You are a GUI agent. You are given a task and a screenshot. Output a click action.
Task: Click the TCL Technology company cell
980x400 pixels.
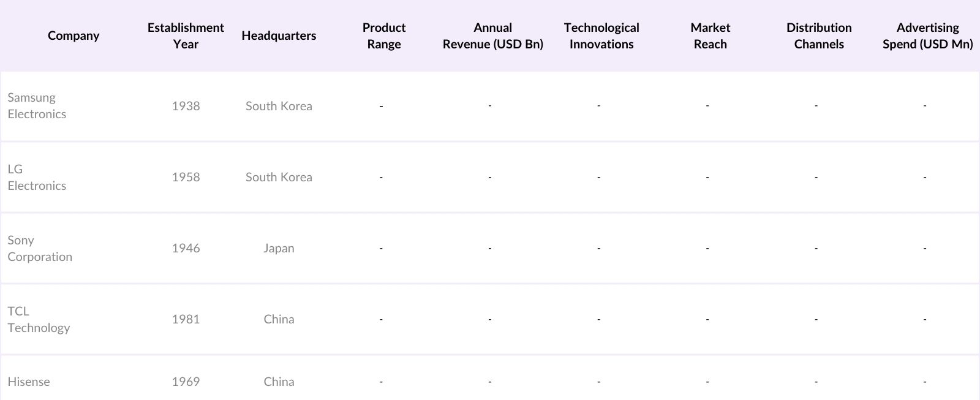(39, 319)
